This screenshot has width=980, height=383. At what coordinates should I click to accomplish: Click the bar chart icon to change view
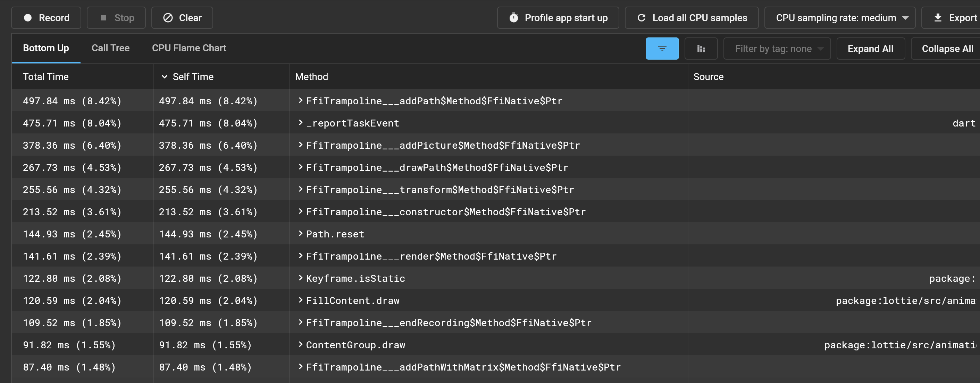tap(701, 48)
